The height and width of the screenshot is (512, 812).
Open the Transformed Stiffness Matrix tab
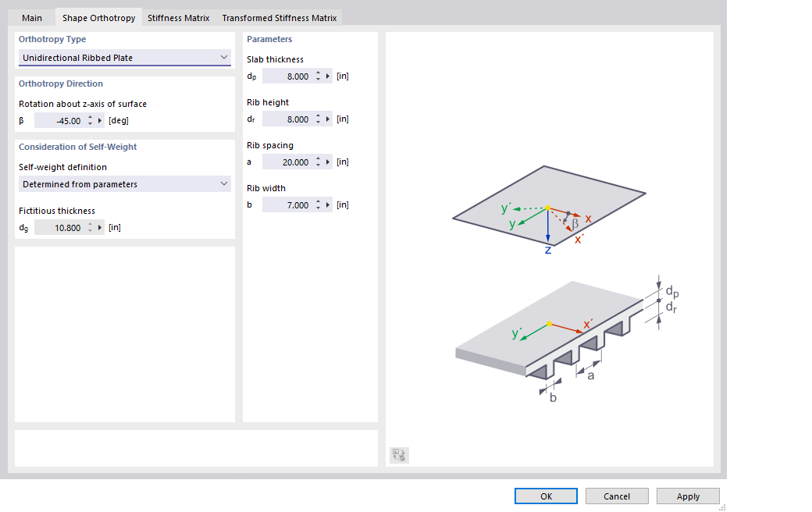coord(280,18)
